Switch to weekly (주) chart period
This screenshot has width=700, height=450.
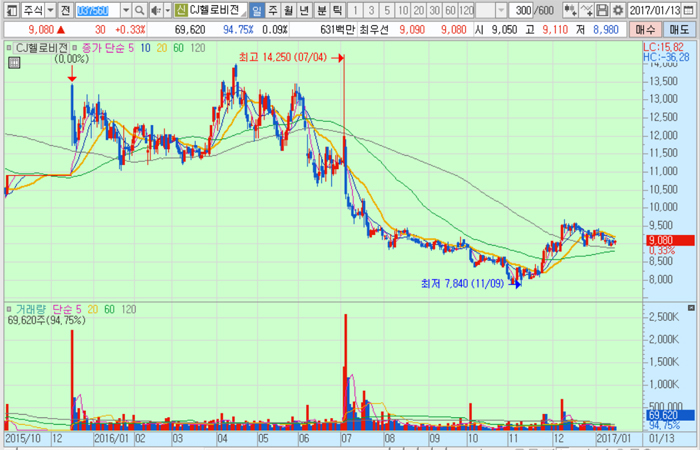273,10
